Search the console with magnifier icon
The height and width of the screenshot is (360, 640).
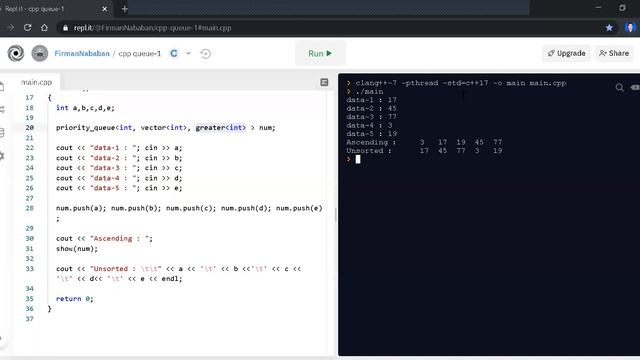click(619, 87)
